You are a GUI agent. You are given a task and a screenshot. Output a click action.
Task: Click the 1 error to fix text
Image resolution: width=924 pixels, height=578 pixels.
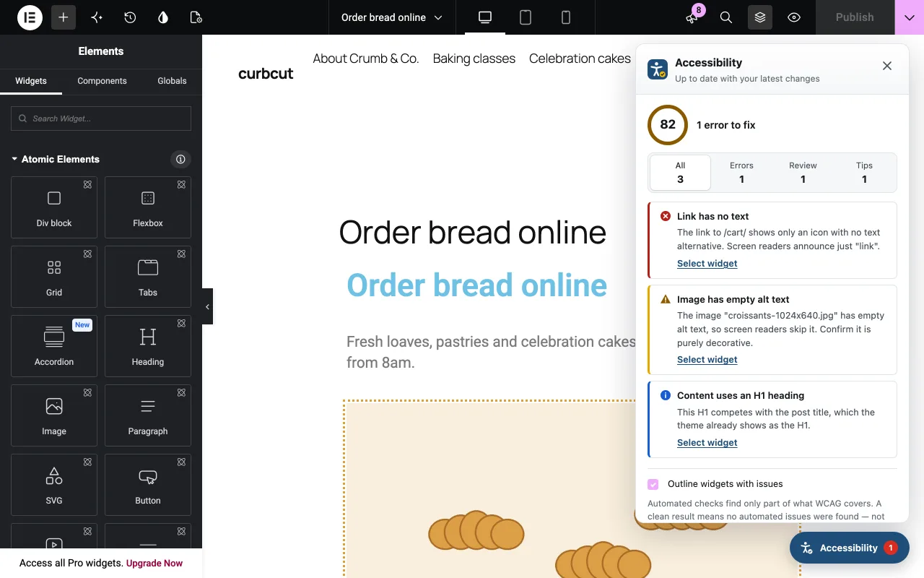726,125
